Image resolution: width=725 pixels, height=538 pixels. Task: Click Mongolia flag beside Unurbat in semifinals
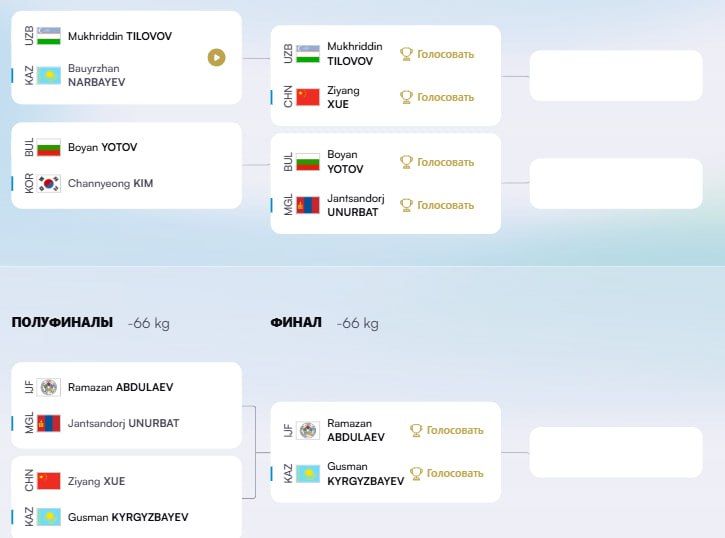coord(49,423)
